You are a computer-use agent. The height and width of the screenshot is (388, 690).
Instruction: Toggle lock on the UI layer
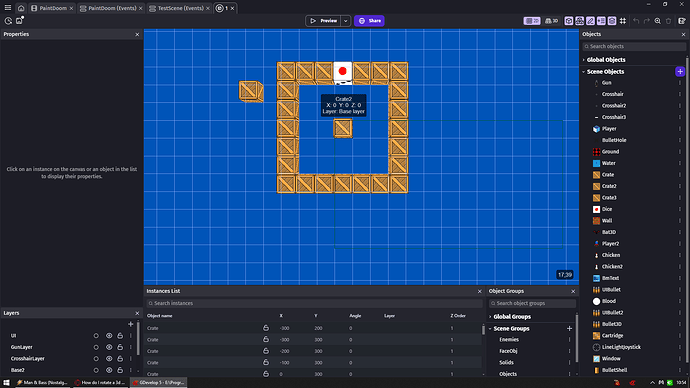point(120,336)
